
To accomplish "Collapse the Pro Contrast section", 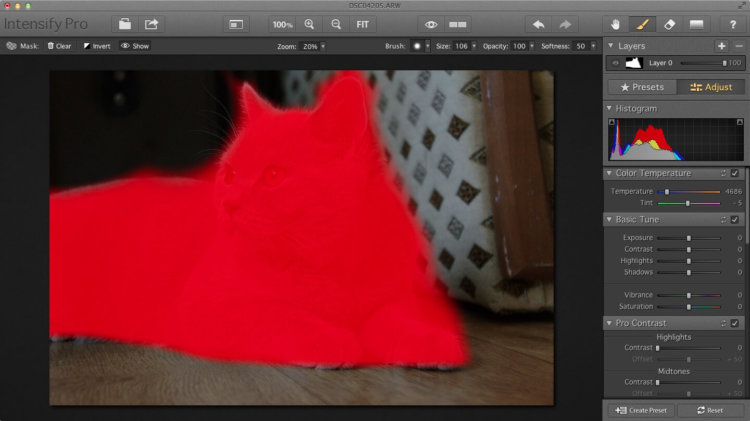I will [609, 323].
